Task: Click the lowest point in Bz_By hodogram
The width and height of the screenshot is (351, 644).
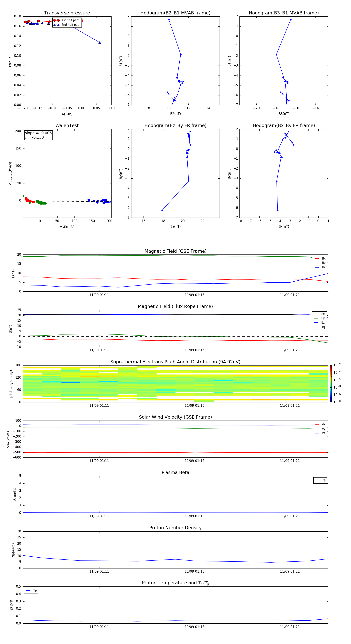Action: coord(162,211)
